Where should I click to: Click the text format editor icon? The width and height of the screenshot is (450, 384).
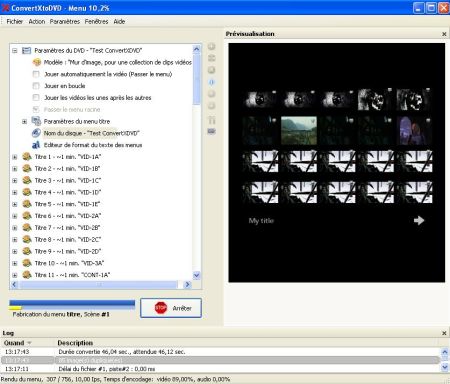(36, 145)
